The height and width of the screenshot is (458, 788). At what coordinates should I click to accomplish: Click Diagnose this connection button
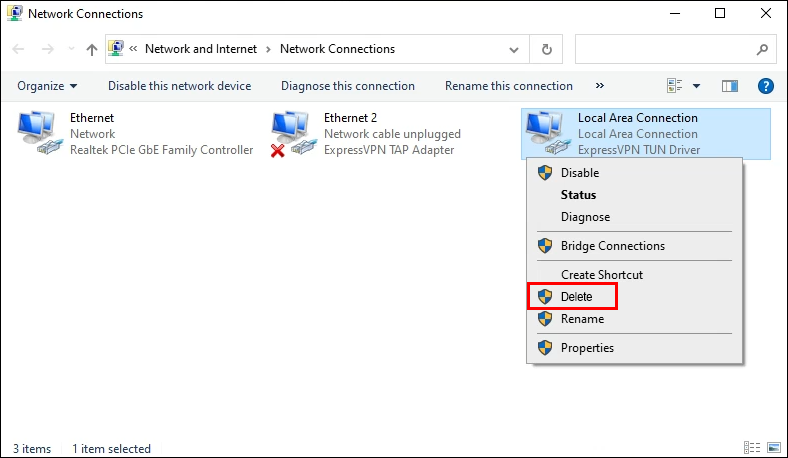pyautogui.click(x=348, y=86)
